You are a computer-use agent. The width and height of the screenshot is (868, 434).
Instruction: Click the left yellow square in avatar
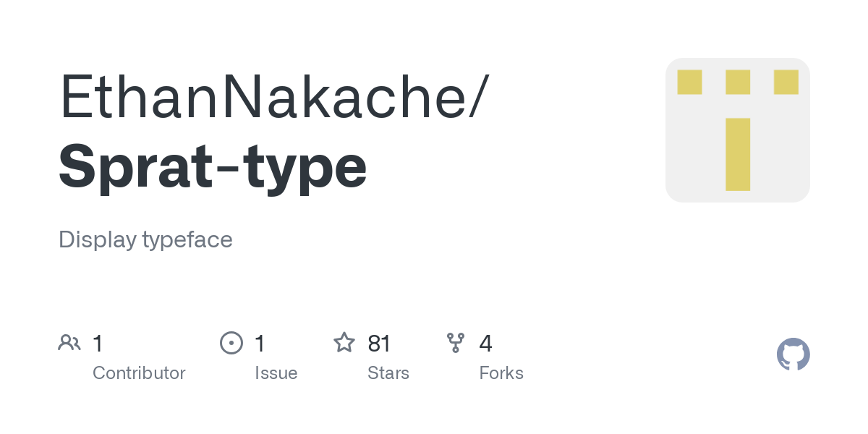[x=689, y=82]
